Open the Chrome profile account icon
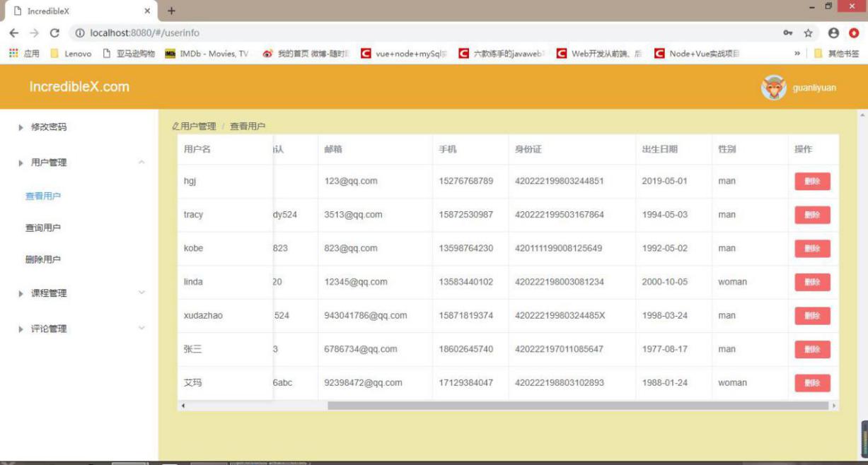The width and height of the screenshot is (868, 465). tap(833, 33)
